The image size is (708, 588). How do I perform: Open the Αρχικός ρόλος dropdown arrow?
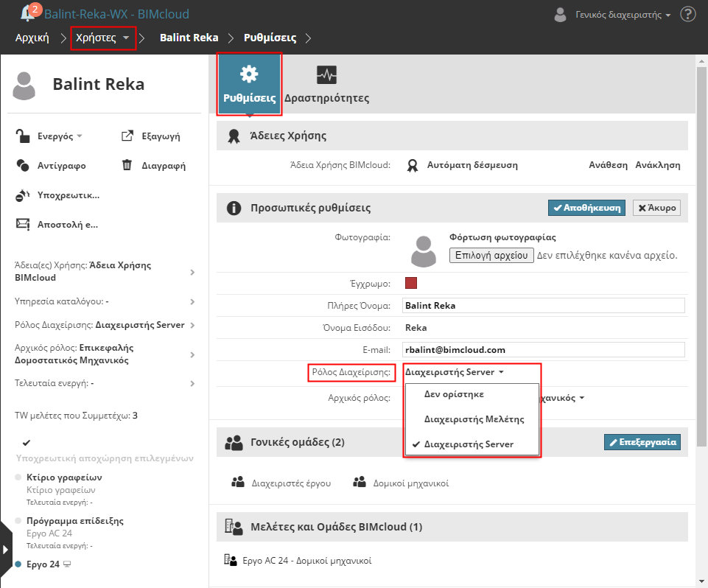(582, 398)
